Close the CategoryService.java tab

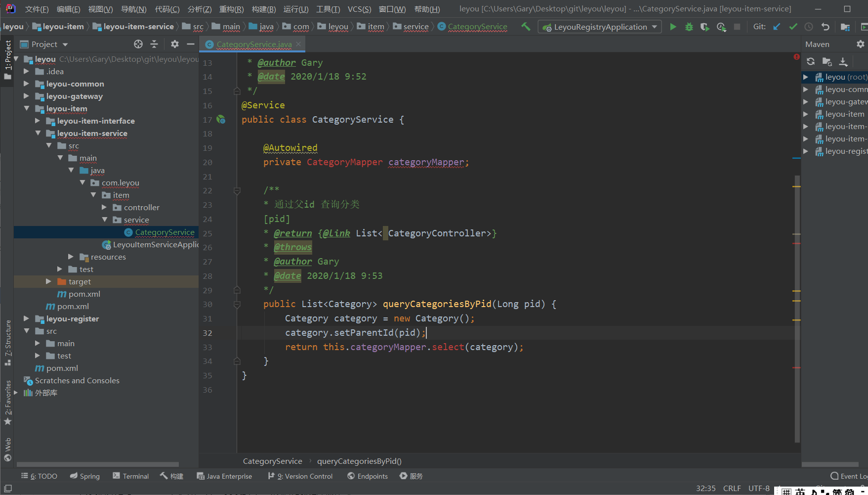pos(298,44)
